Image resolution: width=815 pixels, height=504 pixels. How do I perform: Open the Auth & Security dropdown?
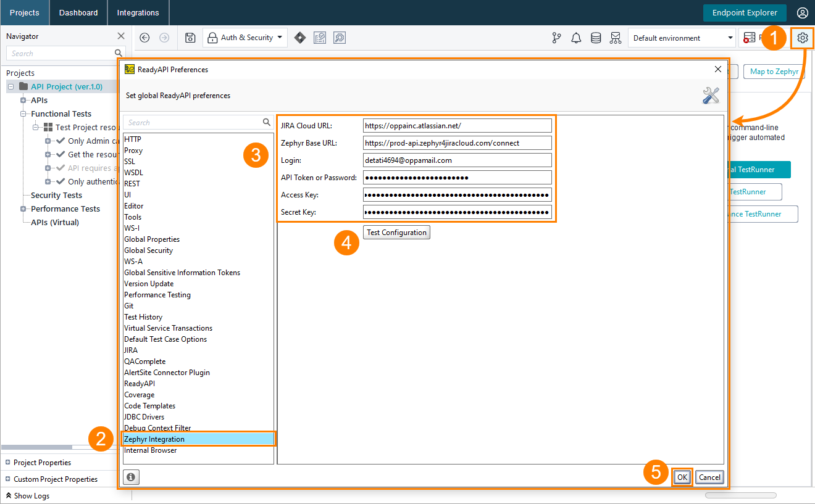click(x=245, y=38)
